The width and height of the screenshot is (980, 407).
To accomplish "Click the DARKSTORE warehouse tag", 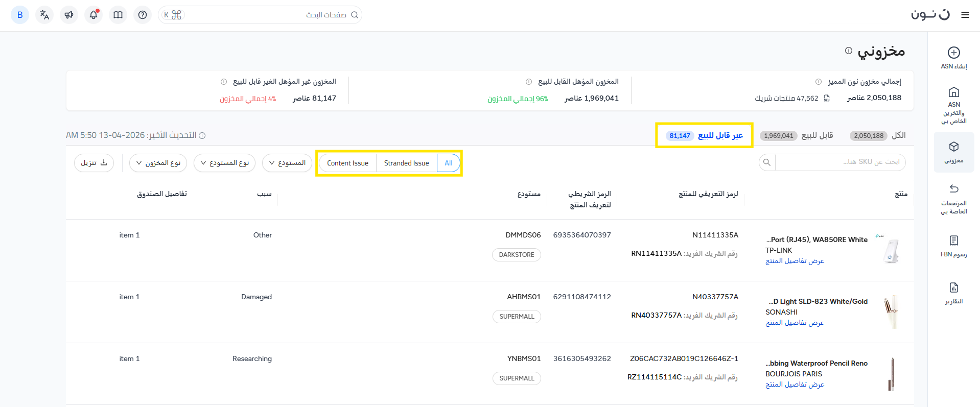I will [x=517, y=255].
